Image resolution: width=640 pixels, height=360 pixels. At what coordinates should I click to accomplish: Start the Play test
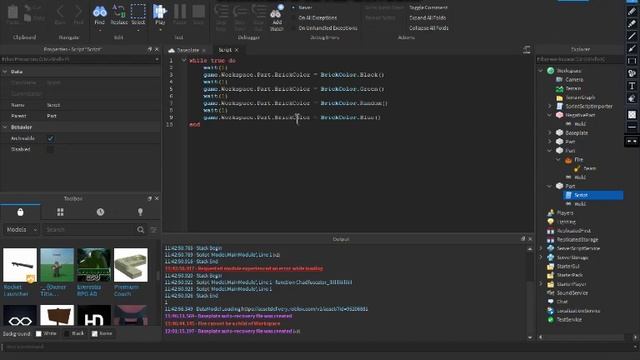point(160,15)
